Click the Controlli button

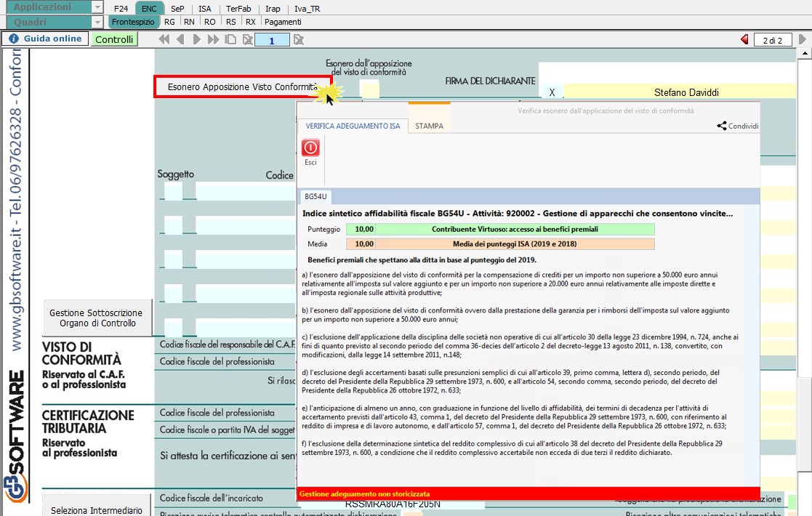point(114,39)
